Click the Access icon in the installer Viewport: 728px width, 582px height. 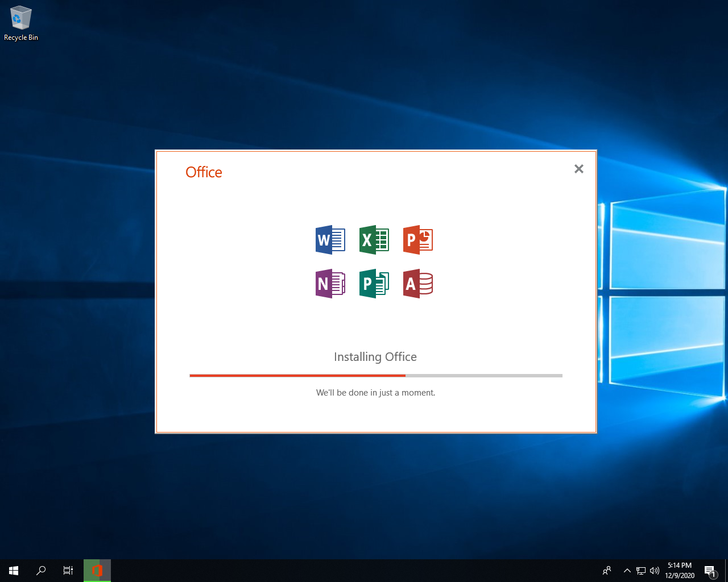tap(418, 284)
